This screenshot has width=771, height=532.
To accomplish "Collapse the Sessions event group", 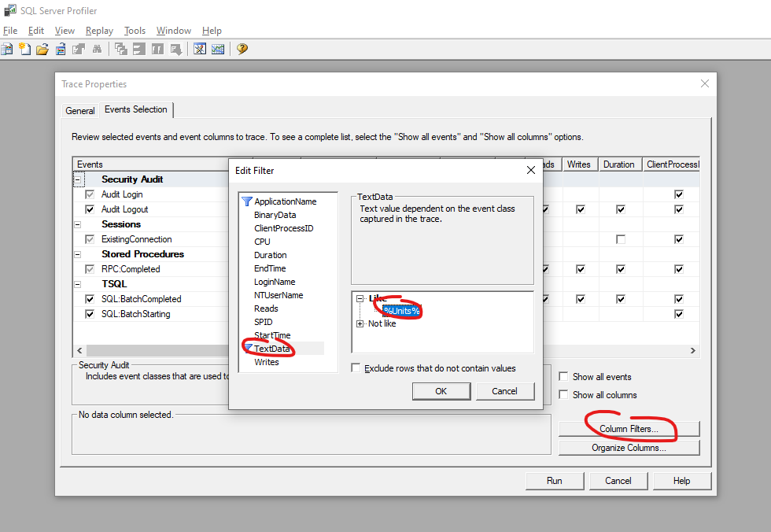I will point(78,225).
